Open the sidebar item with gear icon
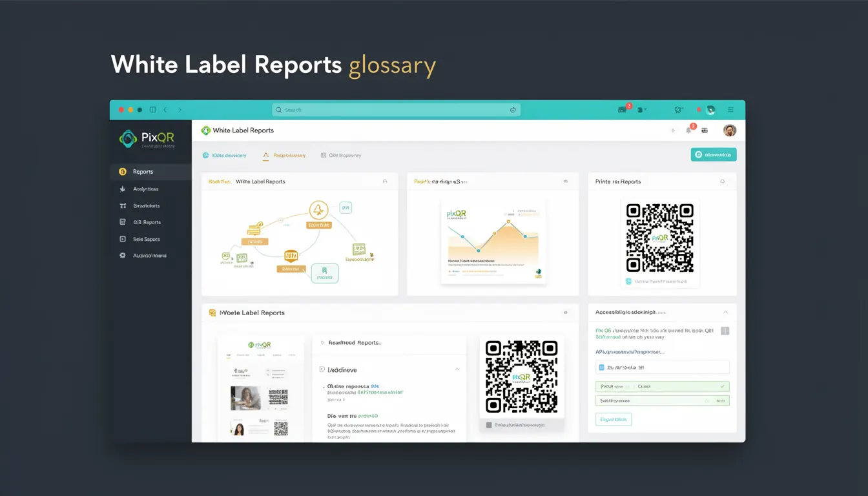Screen dimensions: 868x496 point(150,256)
